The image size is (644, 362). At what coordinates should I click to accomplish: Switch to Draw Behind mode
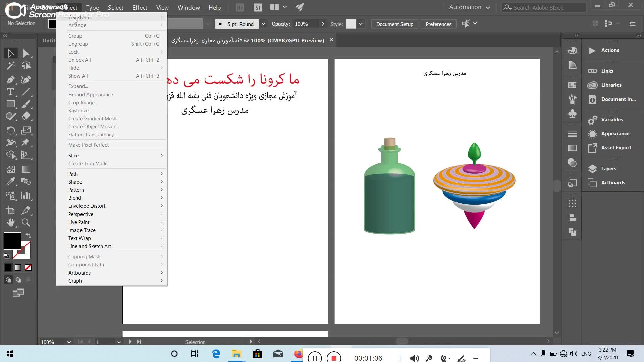pos(18,280)
